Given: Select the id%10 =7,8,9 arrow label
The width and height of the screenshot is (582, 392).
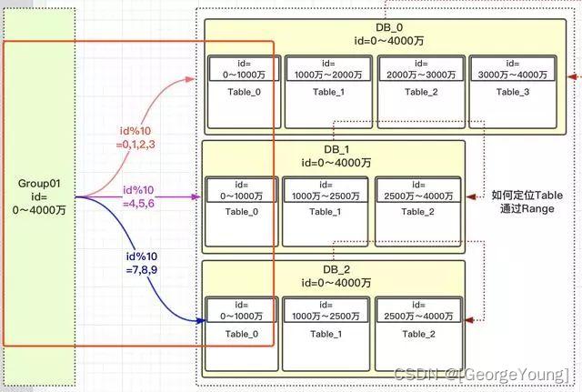Looking at the screenshot, I should click(x=142, y=263).
